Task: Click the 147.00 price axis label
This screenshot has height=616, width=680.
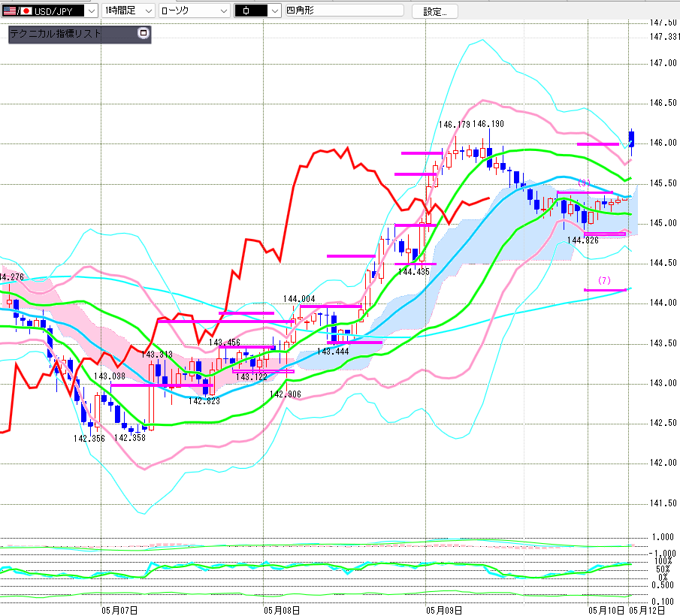Action: [663, 63]
